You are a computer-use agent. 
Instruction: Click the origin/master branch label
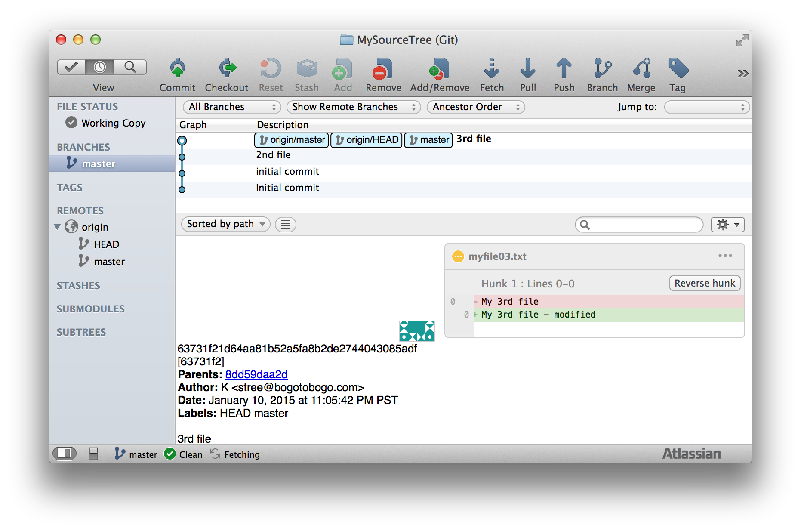coord(291,140)
